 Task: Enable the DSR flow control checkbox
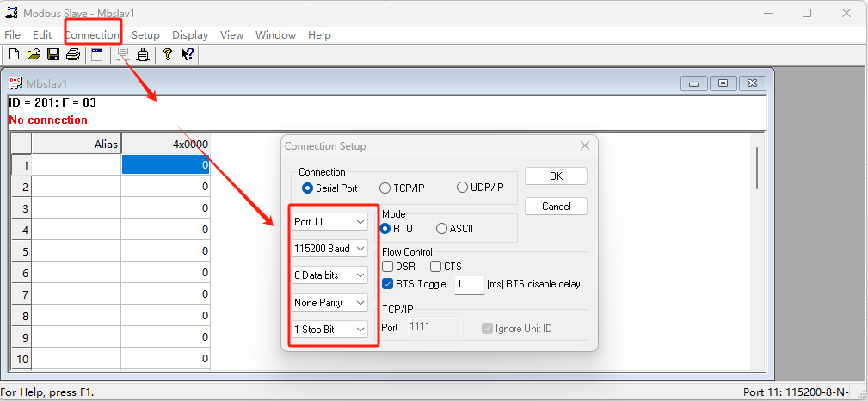click(388, 267)
